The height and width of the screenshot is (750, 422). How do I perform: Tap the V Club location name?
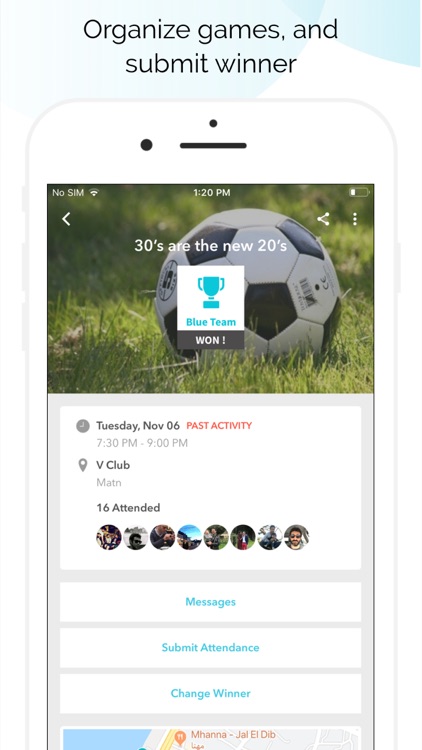113,465
